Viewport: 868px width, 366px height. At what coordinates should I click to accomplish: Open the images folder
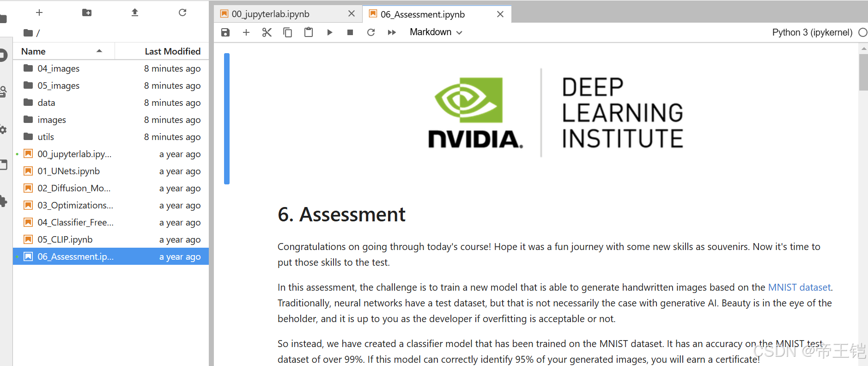(111, 120)
